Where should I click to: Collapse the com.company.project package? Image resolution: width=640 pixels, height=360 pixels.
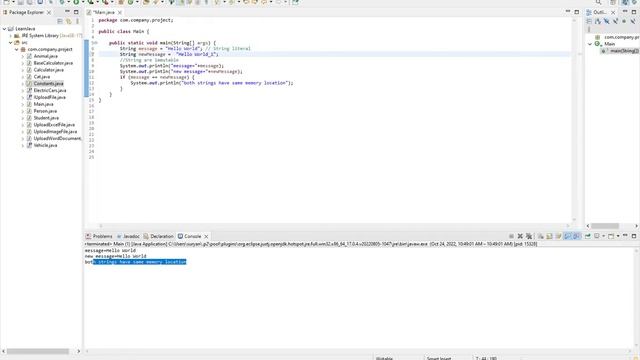tap(17, 49)
